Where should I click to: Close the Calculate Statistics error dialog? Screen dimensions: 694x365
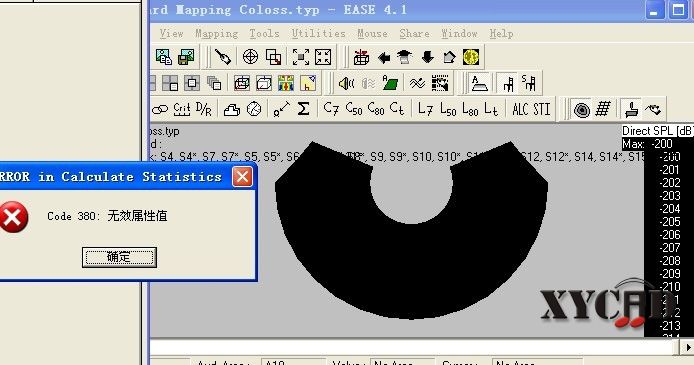(x=242, y=177)
